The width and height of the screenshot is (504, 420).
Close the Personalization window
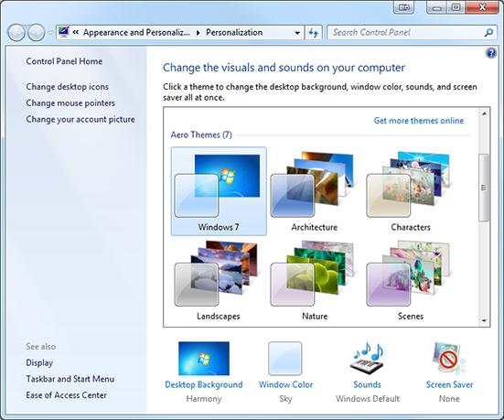482,7
